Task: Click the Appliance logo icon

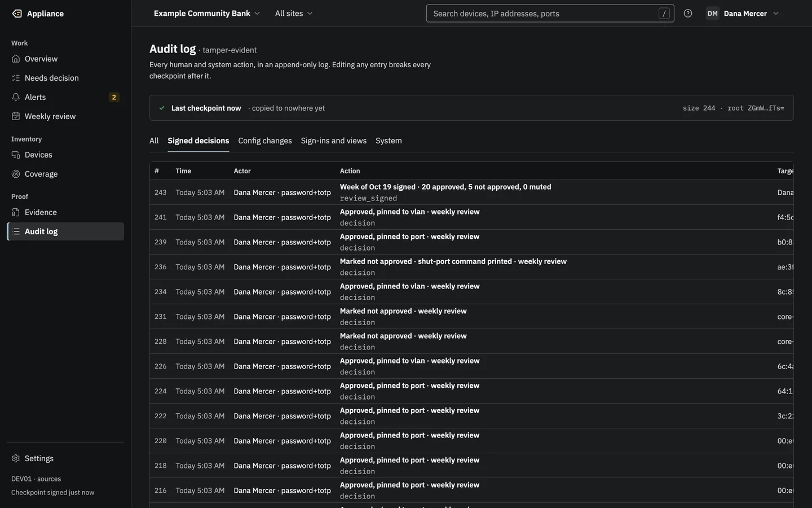Action: [17, 14]
